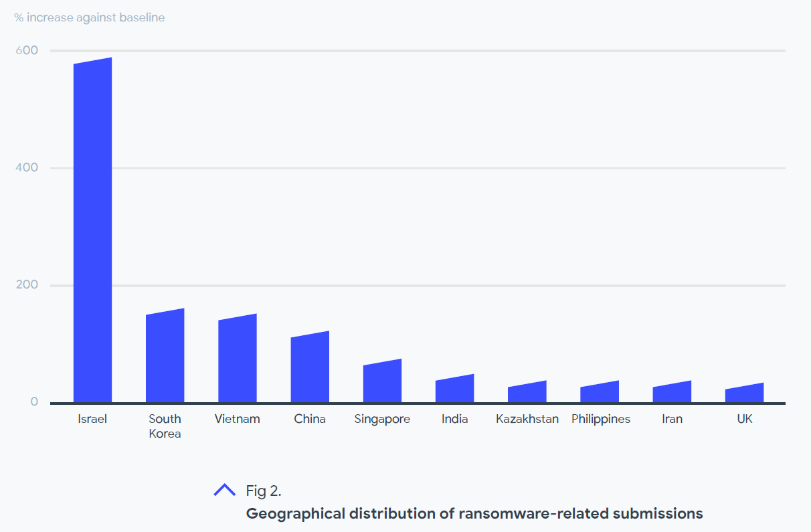The image size is (811, 532).
Task: Click the Kazakhstan bar
Action: pos(527,392)
